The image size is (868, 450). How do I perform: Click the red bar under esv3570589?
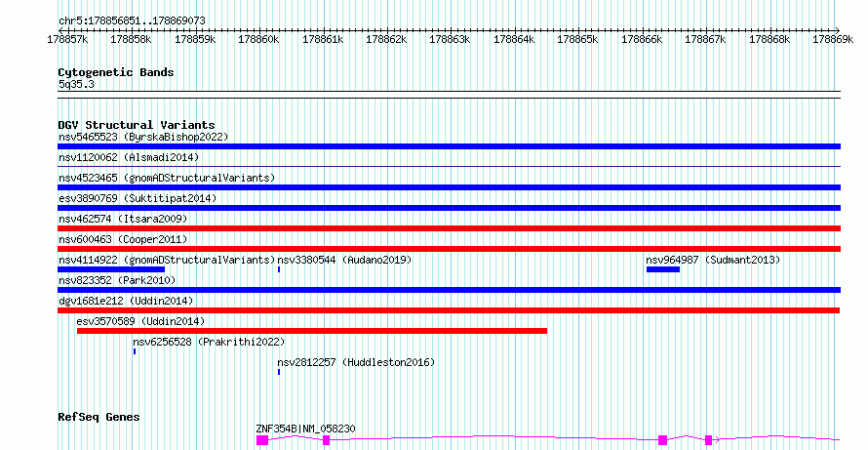tap(312, 331)
